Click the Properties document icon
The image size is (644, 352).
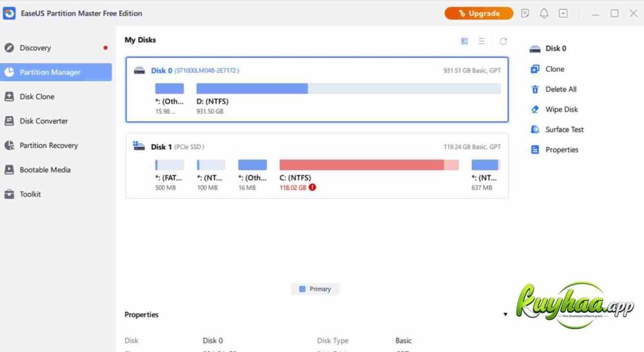535,150
